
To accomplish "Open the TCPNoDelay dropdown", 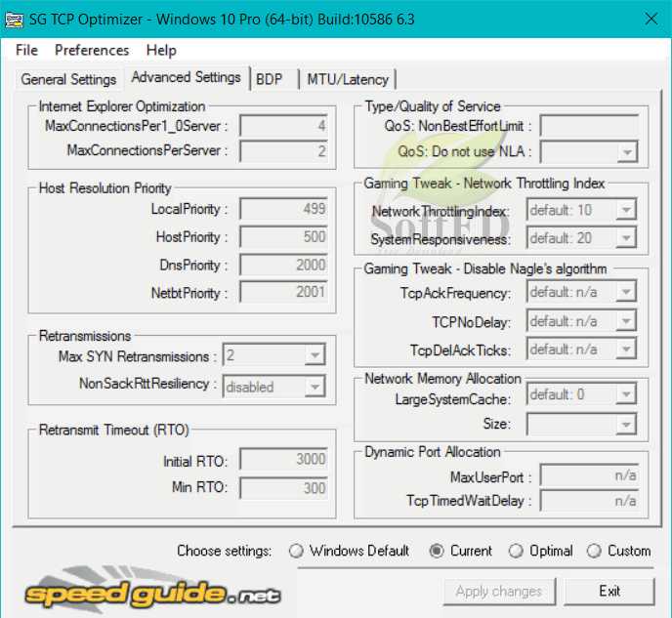I will [x=626, y=321].
